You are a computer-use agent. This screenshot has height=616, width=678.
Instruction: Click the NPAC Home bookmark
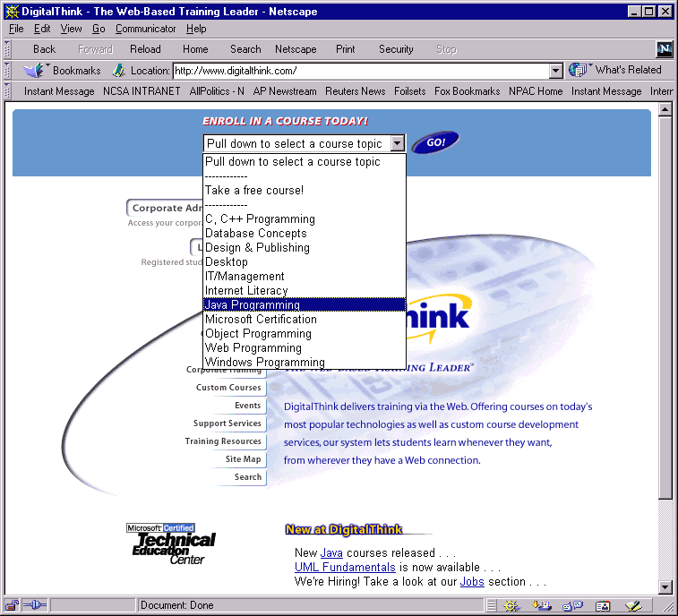(536, 91)
